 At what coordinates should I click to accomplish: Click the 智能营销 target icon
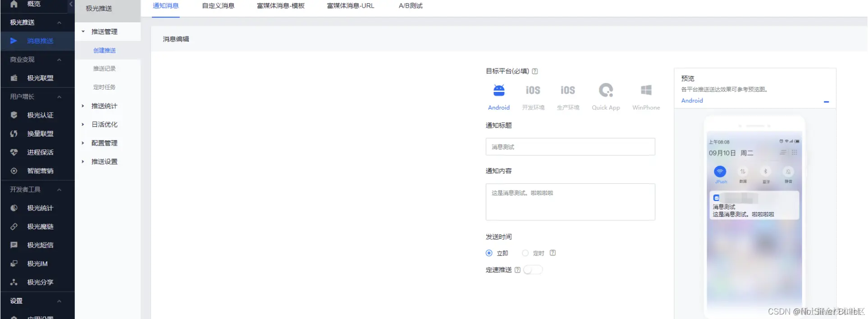pos(14,171)
